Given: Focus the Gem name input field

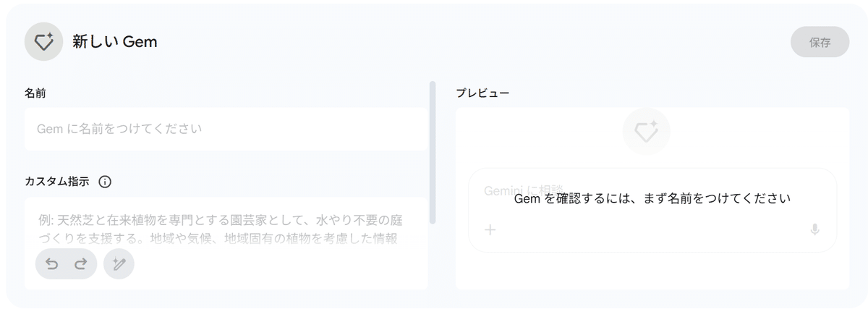Looking at the screenshot, I should point(226,129).
